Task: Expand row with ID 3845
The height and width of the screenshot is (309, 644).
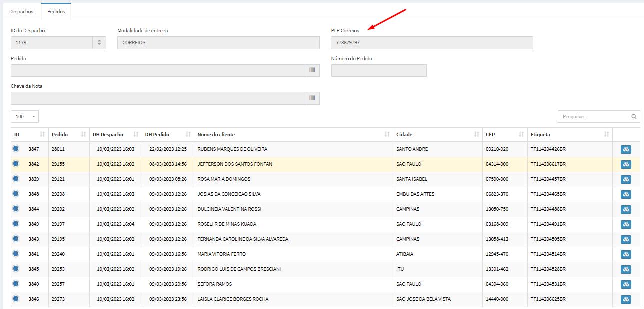Action: click(16, 269)
